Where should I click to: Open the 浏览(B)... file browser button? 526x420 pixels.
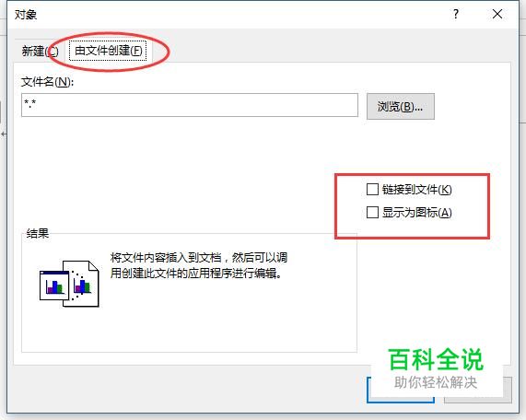point(400,106)
